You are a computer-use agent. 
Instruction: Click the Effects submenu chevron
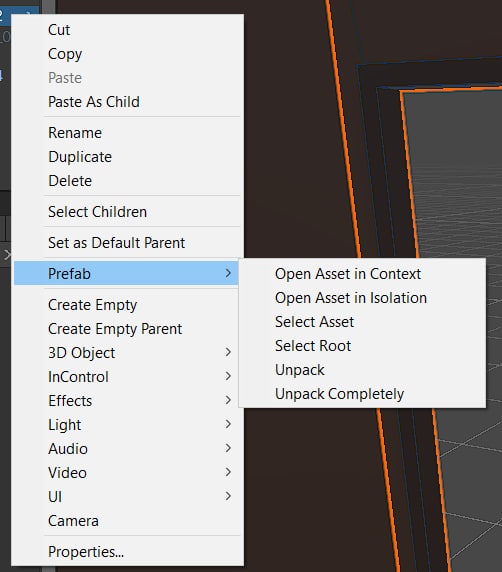pyautogui.click(x=228, y=400)
